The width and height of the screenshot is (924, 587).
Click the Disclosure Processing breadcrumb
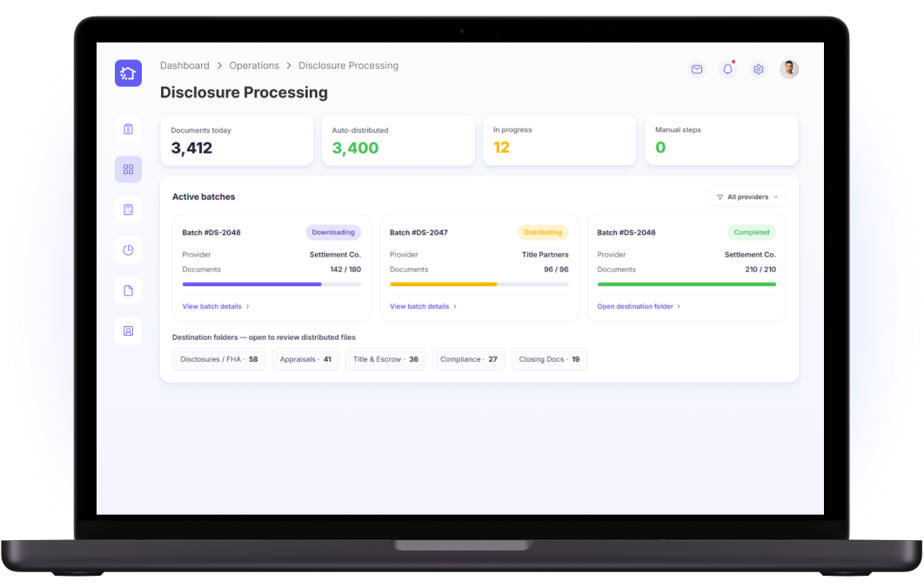pyautogui.click(x=348, y=65)
